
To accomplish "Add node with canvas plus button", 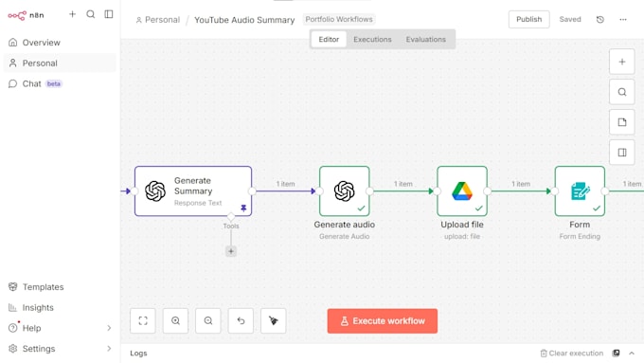I will coord(622,62).
